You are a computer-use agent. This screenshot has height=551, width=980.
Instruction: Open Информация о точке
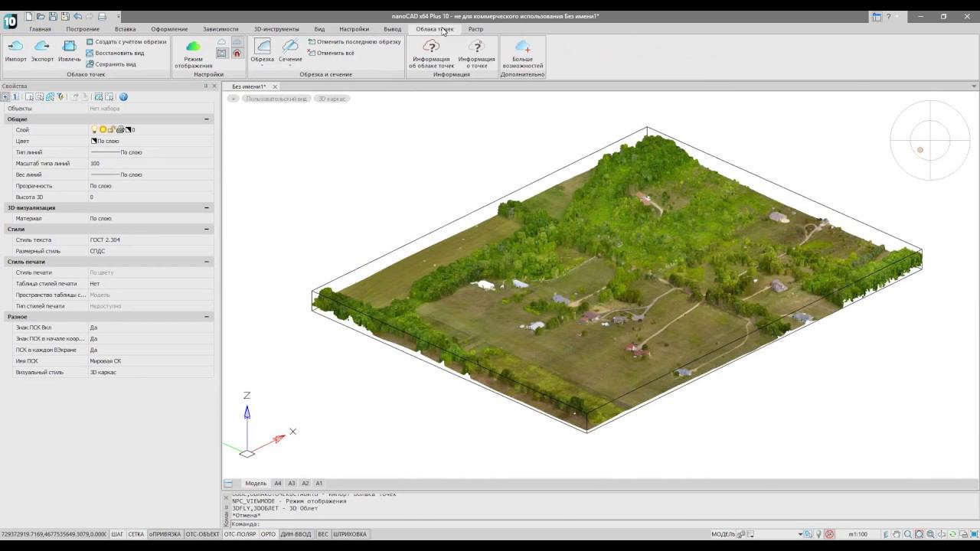coord(476,54)
